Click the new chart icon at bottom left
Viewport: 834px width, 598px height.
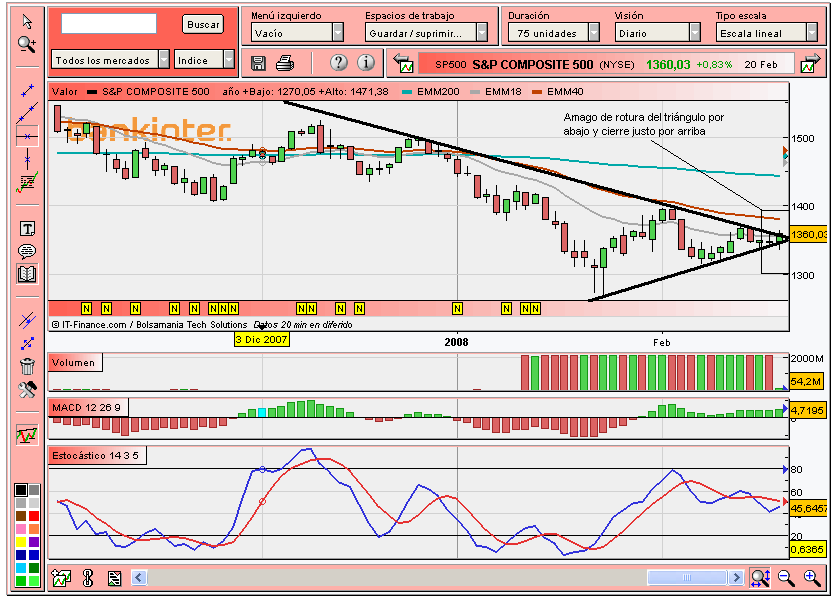(x=61, y=577)
